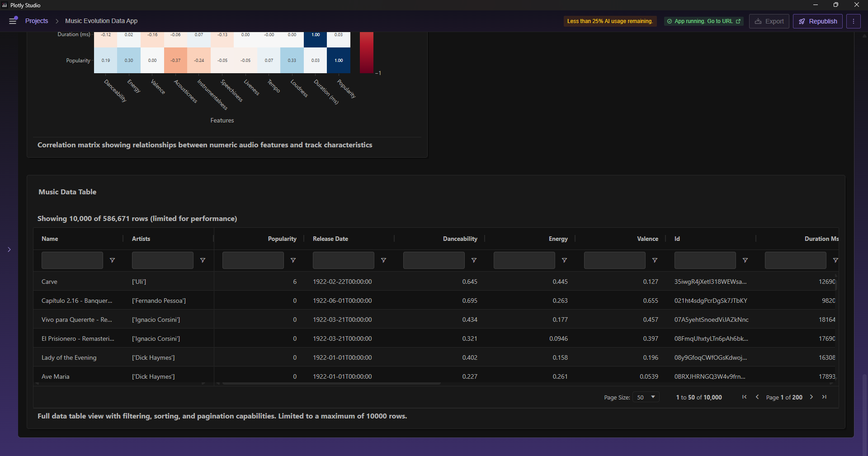Sort by the Valence column header
This screenshot has width=868, height=456.
[x=647, y=239]
